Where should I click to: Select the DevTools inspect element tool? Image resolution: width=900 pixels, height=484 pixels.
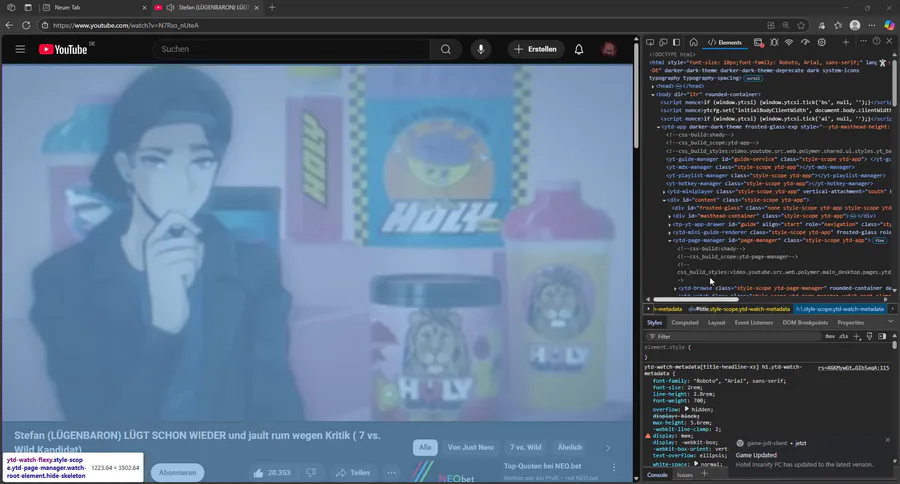click(x=650, y=42)
